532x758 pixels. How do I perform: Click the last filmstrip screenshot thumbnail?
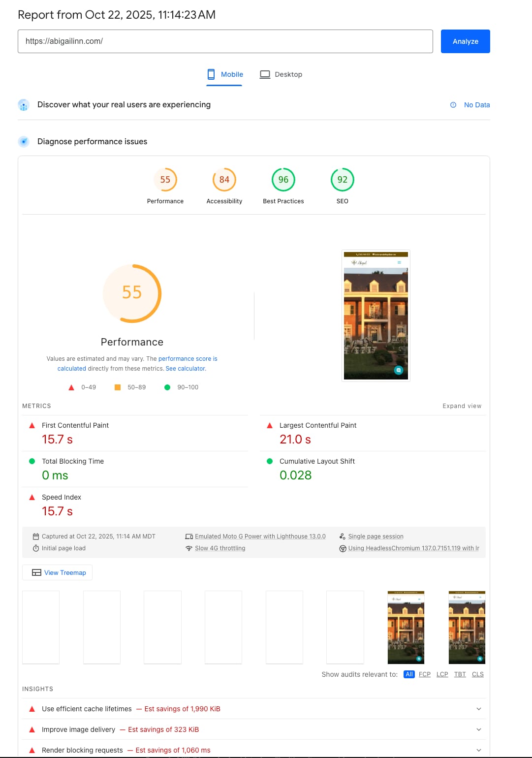467,628
